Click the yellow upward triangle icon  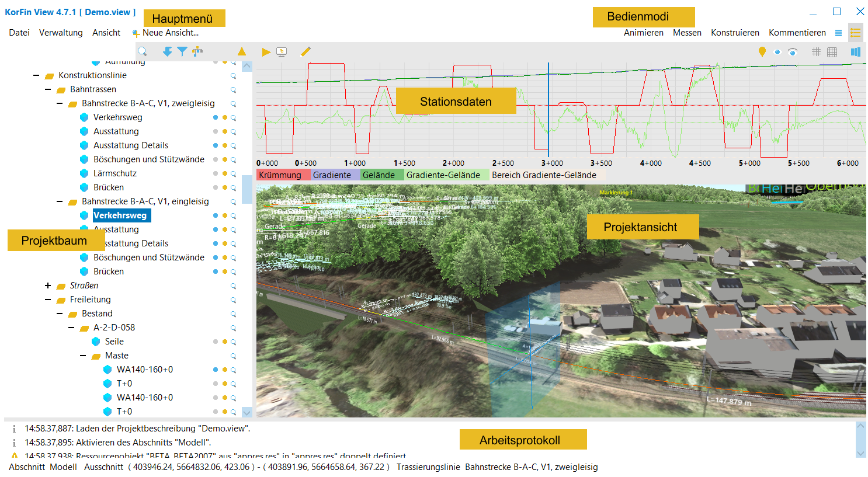pos(242,52)
